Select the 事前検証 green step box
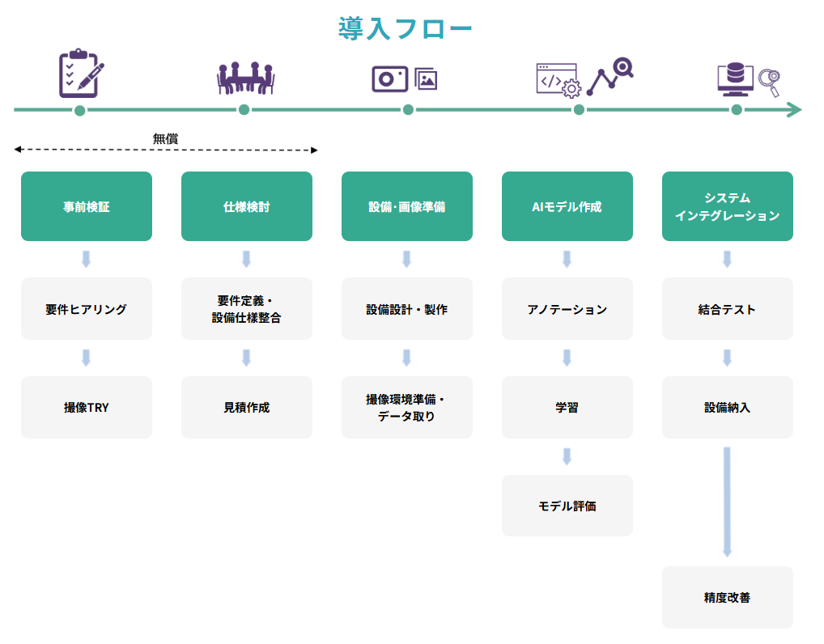Screen dimensions: 824x644 click(87, 206)
